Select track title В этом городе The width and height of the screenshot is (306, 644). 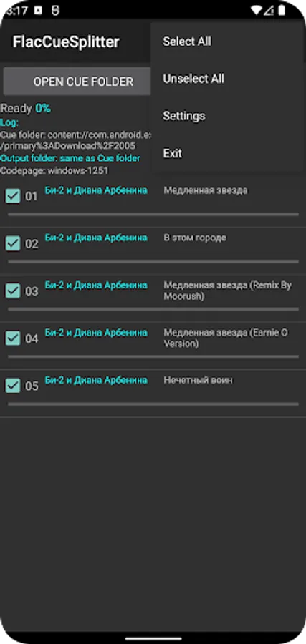[194, 238]
